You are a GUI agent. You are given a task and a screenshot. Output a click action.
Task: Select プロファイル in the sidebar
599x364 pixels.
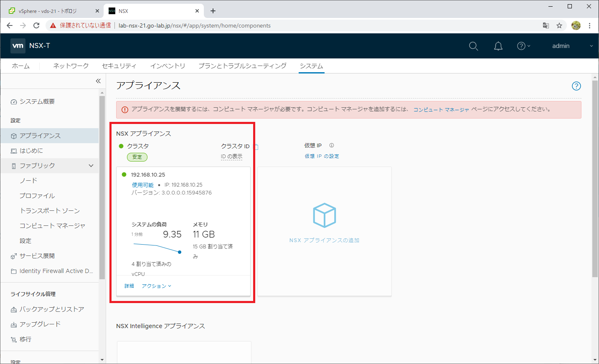(37, 196)
